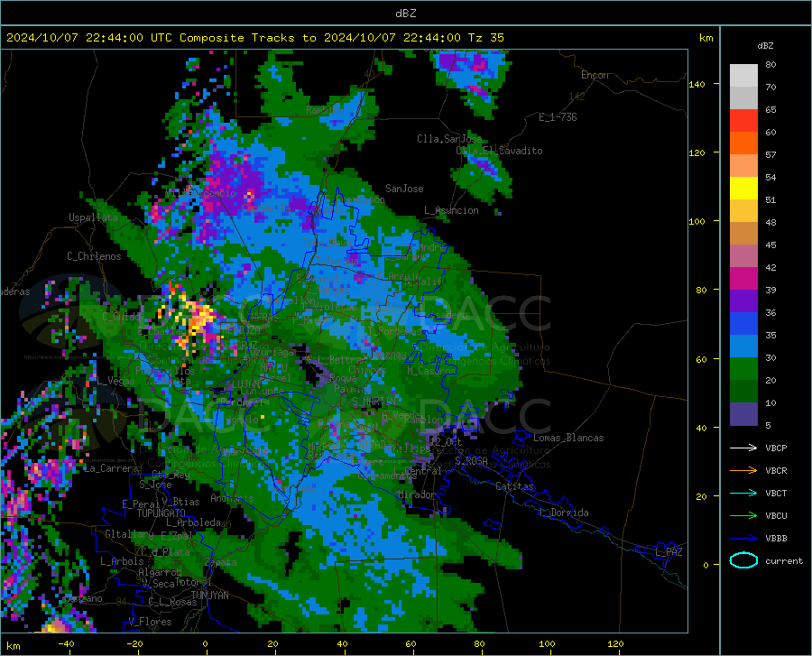This screenshot has width=812, height=656.
Task: Click the '140' tick on the right axis
Action: [x=697, y=84]
